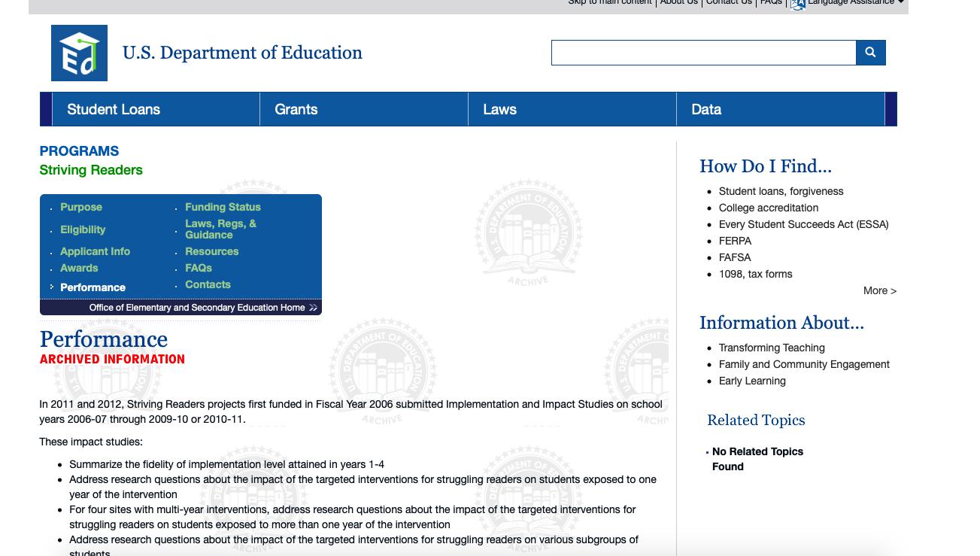The width and height of the screenshot is (980, 556).
Task: Click the Information About... heading
Action: point(782,323)
